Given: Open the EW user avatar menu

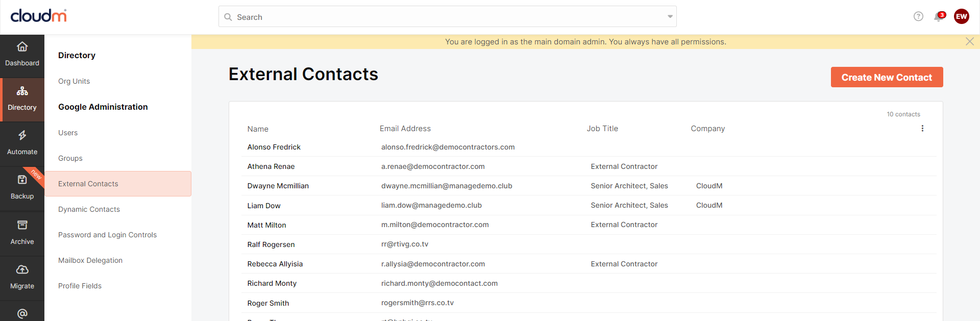Looking at the screenshot, I should pos(962,16).
